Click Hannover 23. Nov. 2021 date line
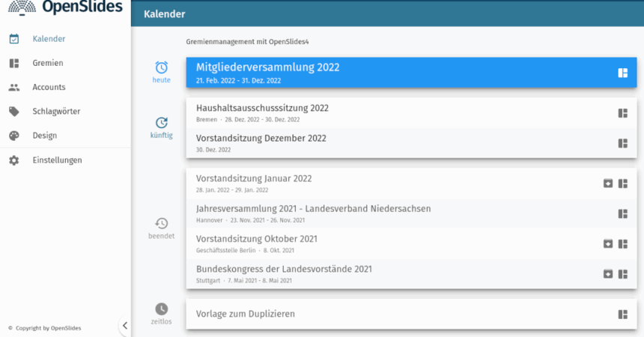The width and height of the screenshot is (644, 337). (x=251, y=220)
